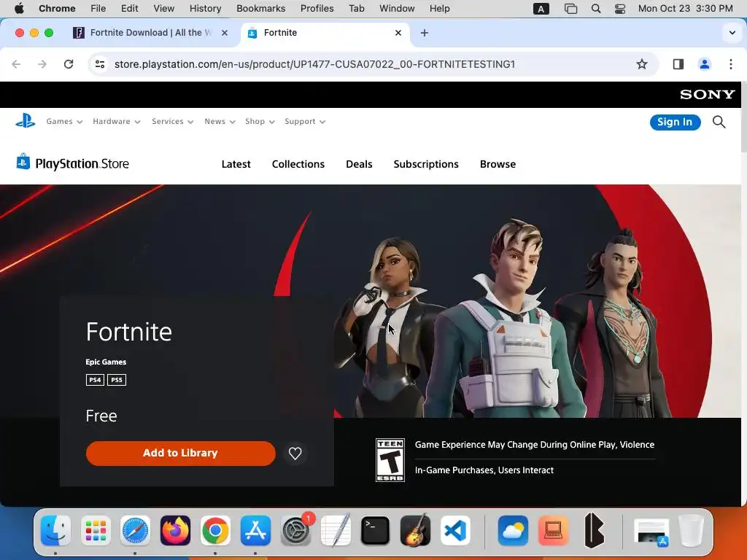Go back to previous page
This screenshot has width=747, height=560.
16,64
